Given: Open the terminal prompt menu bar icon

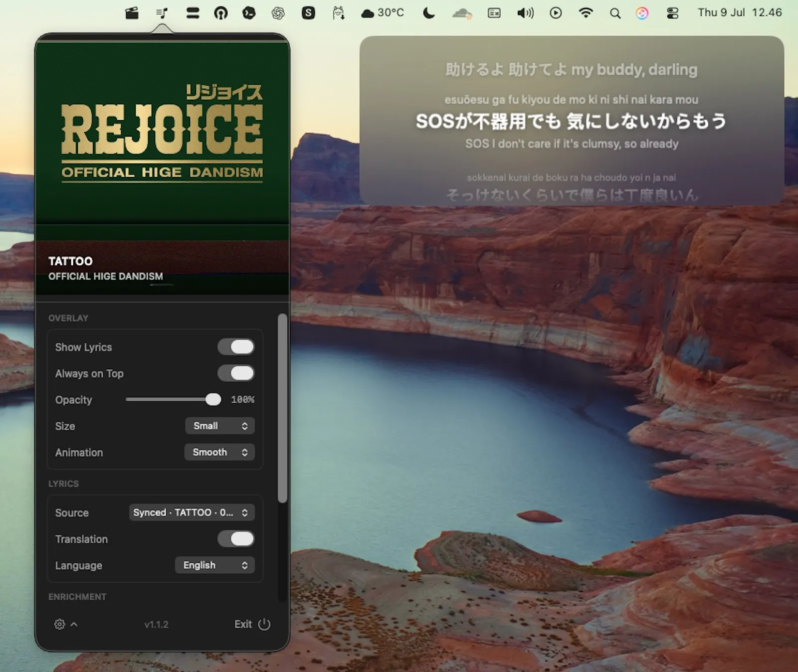Looking at the screenshot, I should pyautogui.click(x=249, y=13).
